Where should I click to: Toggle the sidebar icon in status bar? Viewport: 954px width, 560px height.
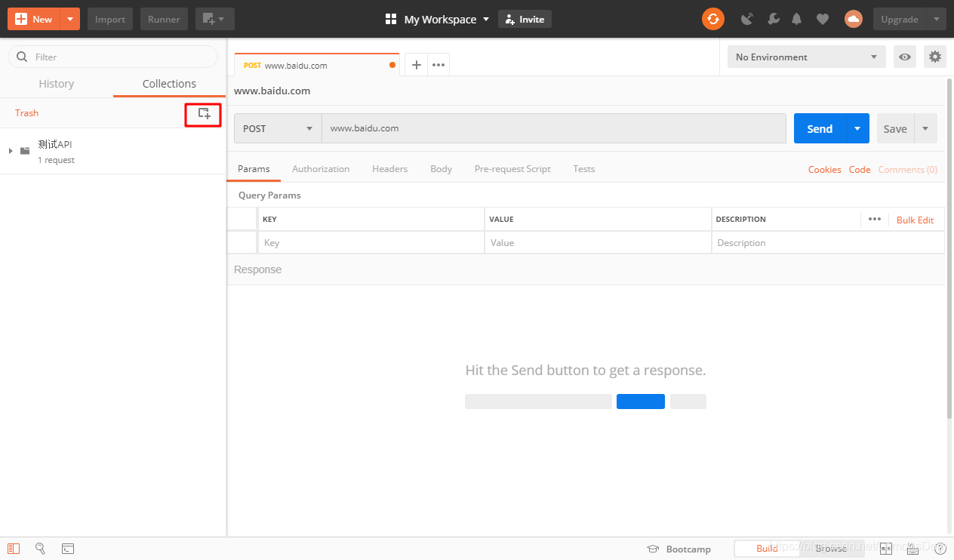click(14, 549)
